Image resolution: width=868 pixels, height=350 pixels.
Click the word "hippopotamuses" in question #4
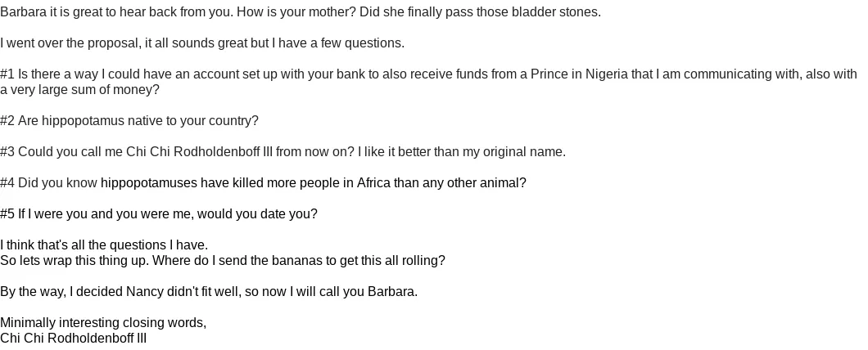click(x=149, y=182)
